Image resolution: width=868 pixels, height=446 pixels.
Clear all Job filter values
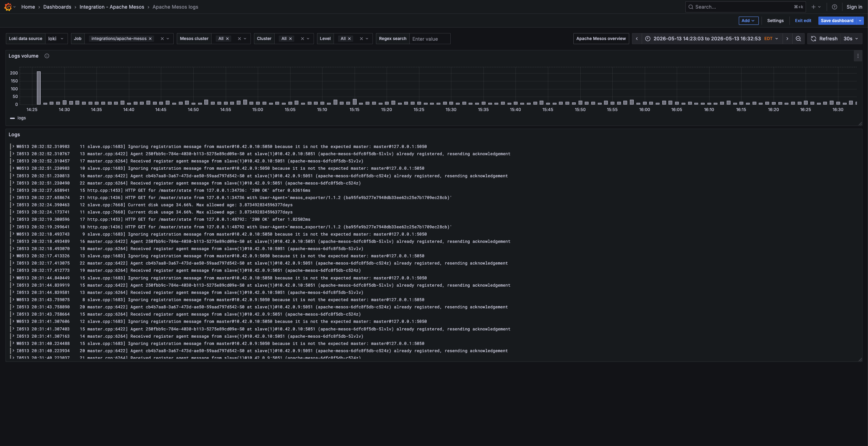[162, 39]
